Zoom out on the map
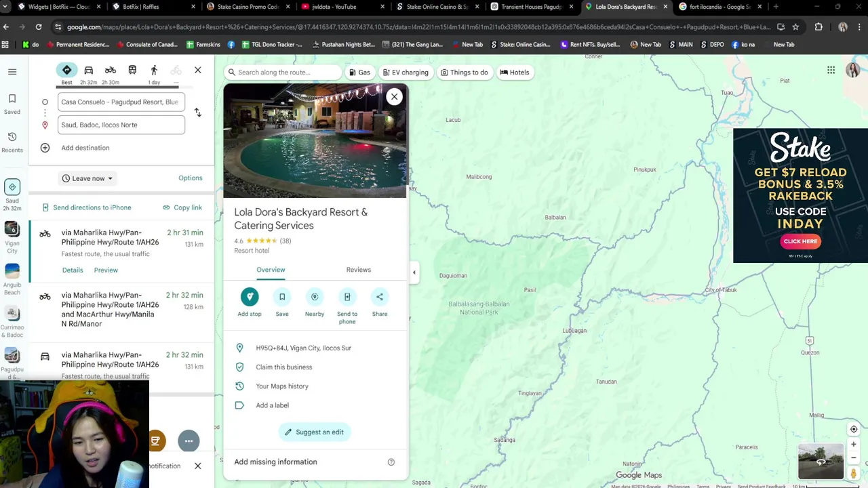Viewport: 868px width, 488px height. [x=854, y=457]
